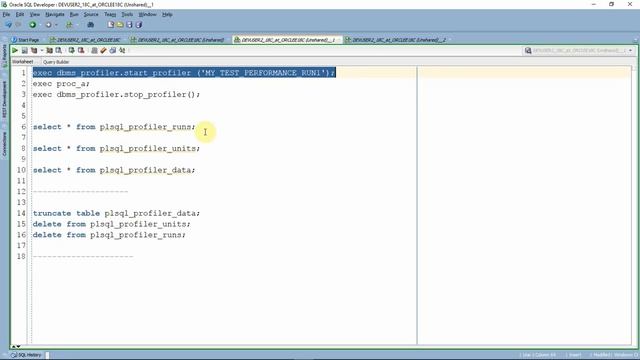640x360 pixels.
Task: Click the New file icon
Action: pyautogui.click(x=111, y=25)
